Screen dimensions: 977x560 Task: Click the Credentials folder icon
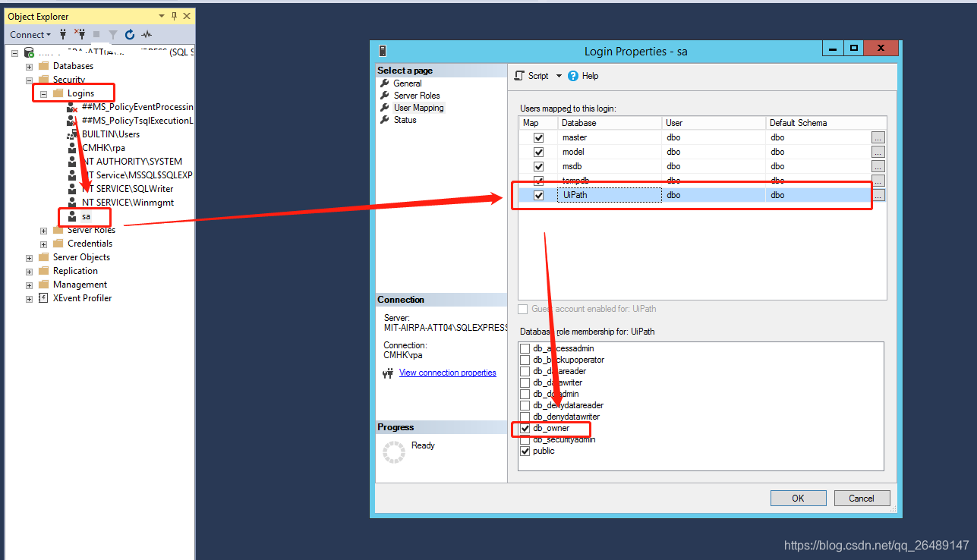coord(58,244)
